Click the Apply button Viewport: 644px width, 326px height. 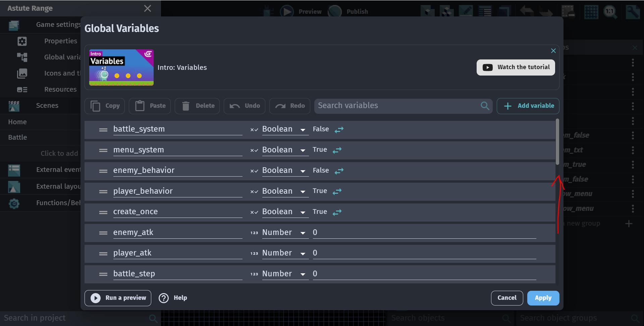point(543,298)
